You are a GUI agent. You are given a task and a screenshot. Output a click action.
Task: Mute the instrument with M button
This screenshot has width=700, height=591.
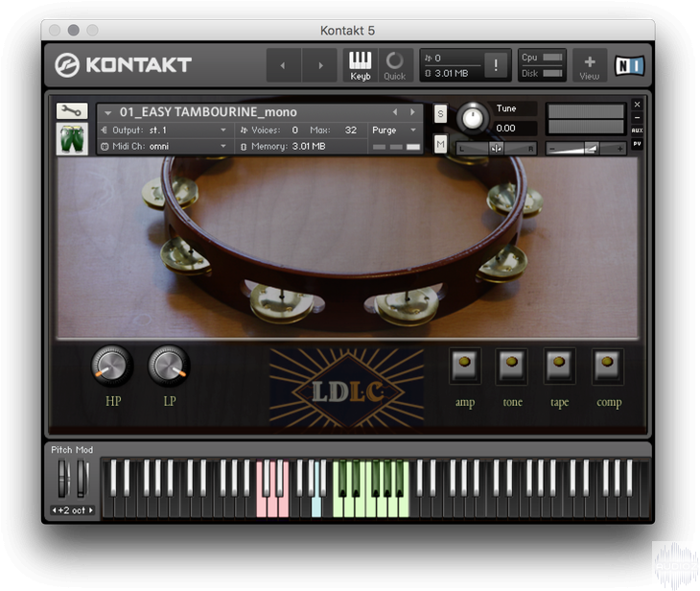(440, 144)
